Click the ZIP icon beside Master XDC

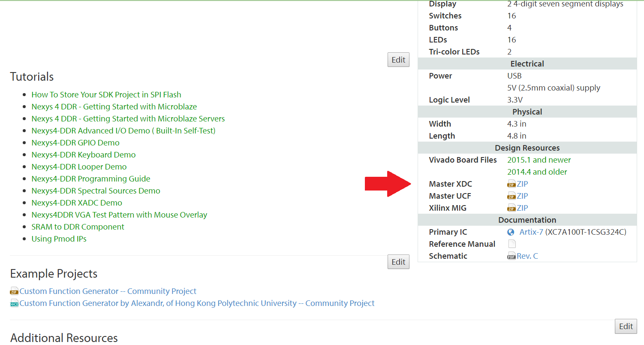(512, 184)
